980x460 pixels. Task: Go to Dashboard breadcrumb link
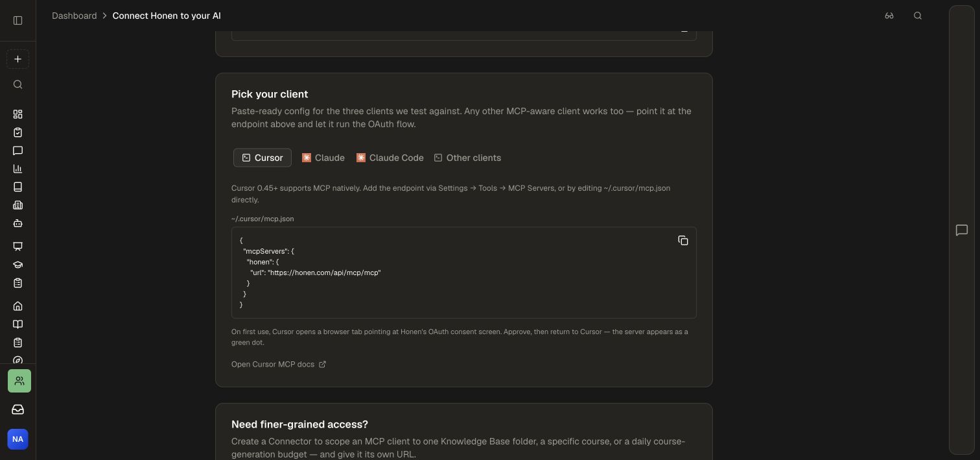75,16
